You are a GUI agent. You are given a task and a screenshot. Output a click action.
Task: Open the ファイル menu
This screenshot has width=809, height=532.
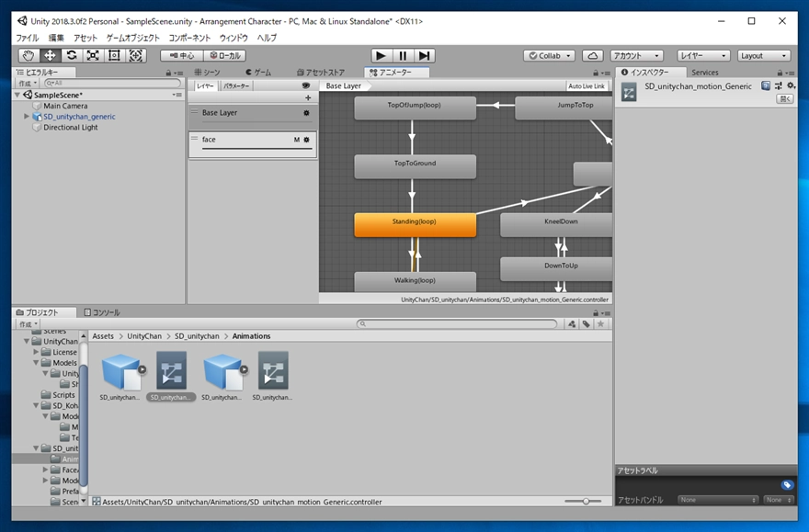pos(27,38)
